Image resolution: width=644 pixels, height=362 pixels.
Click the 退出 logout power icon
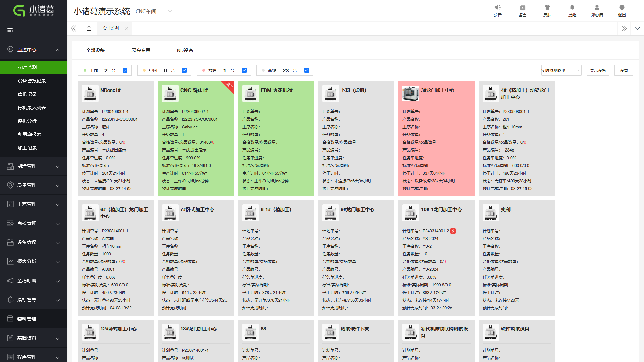pyautogui.click(x=622, y=7)
